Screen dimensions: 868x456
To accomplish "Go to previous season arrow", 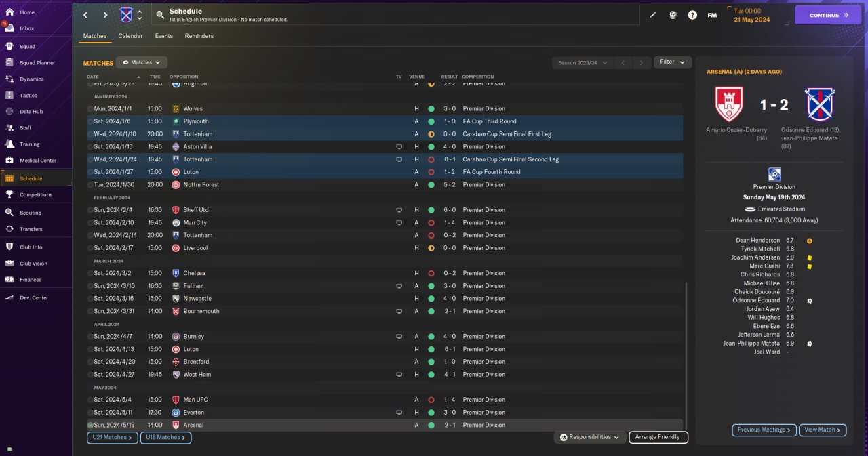I will tap(624, 62).
